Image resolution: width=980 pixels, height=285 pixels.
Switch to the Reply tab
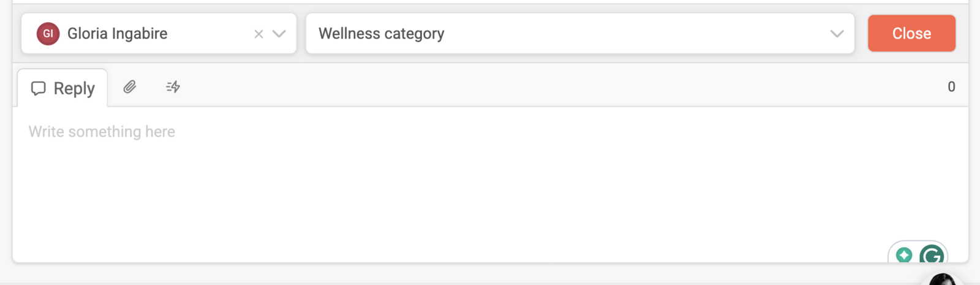point(62,88)
